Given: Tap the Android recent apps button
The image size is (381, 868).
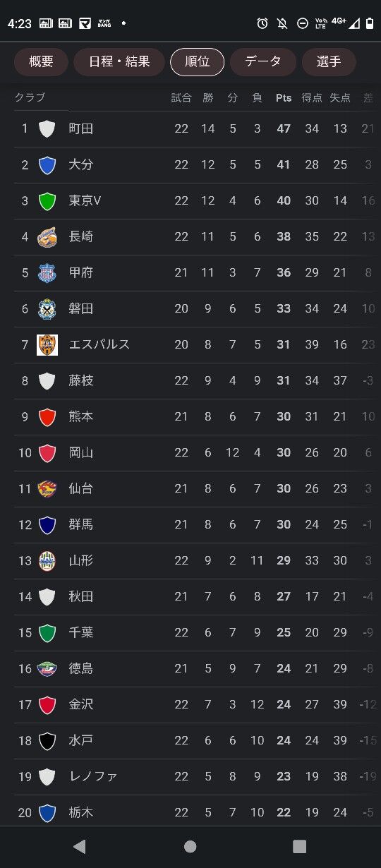Looking at the screenshot, I should [300, 846].
